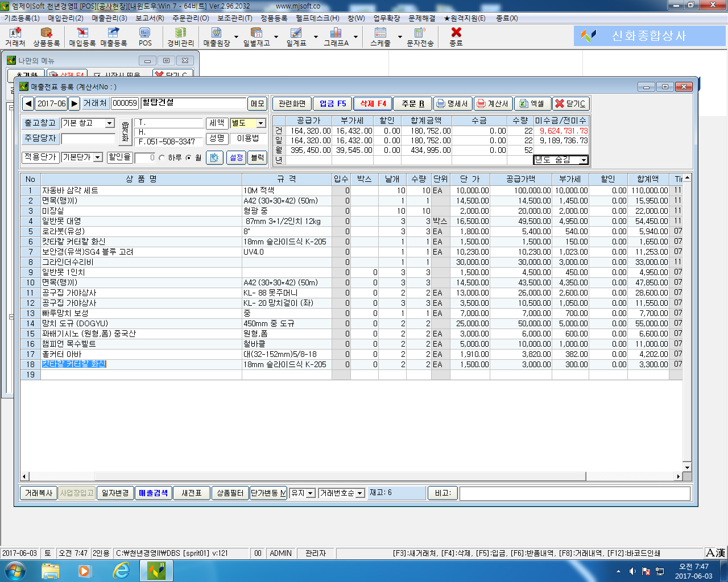Open 별도 tax type dropdown

(x=261, y=123)
